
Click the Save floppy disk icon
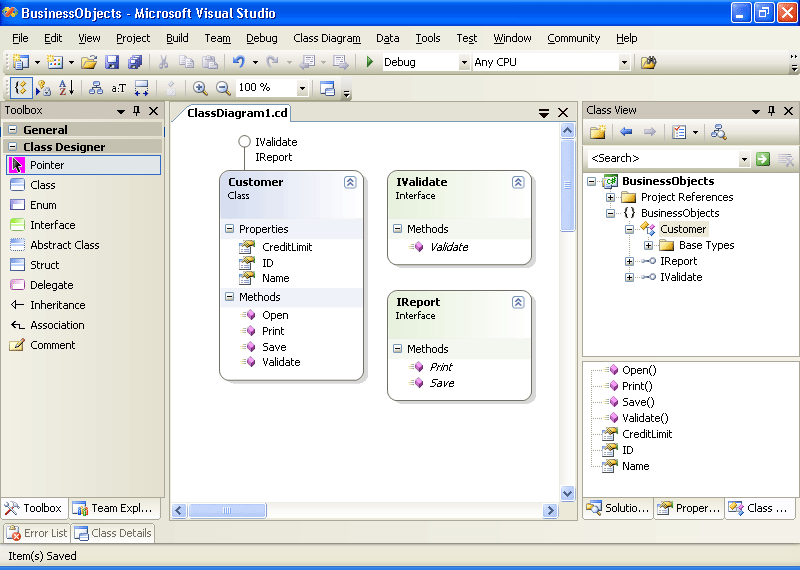112,62
